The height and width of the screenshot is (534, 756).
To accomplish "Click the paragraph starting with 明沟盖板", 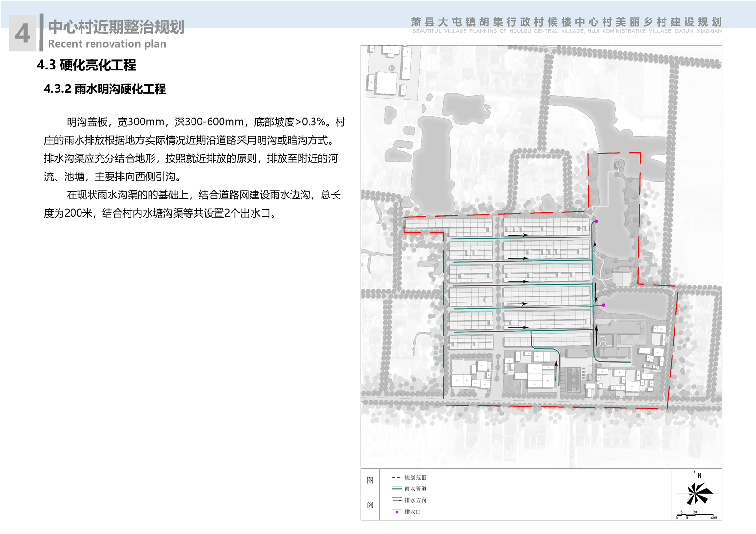I will tap(194, 149).
